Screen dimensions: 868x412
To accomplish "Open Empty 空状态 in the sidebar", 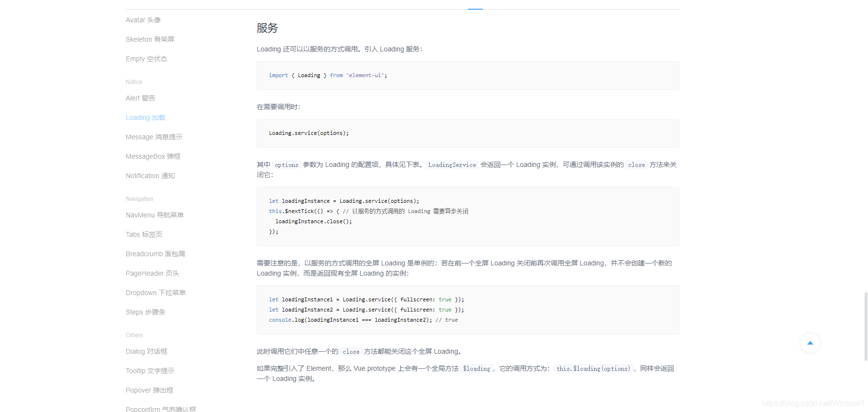I will tap(146, 59).
